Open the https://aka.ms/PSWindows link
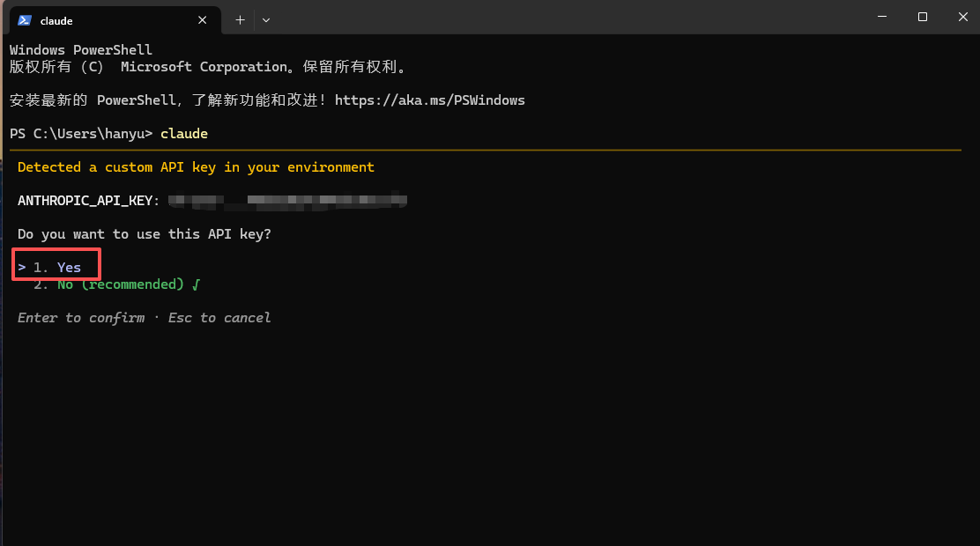The width and height of the screenshot is (980, 546). [x=429, y=100]
